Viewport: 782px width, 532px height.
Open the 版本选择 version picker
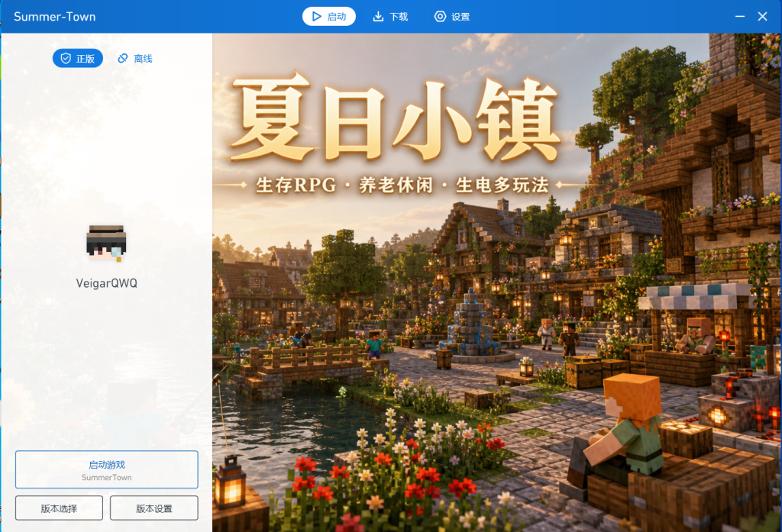[x=60, y=508]
